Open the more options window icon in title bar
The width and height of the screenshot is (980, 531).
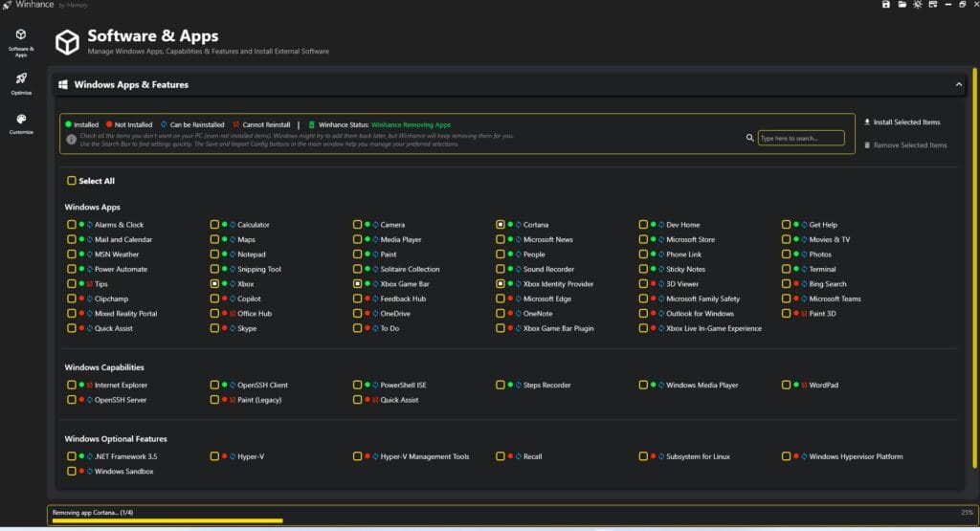pyautogui.click(x=932, y=5)
